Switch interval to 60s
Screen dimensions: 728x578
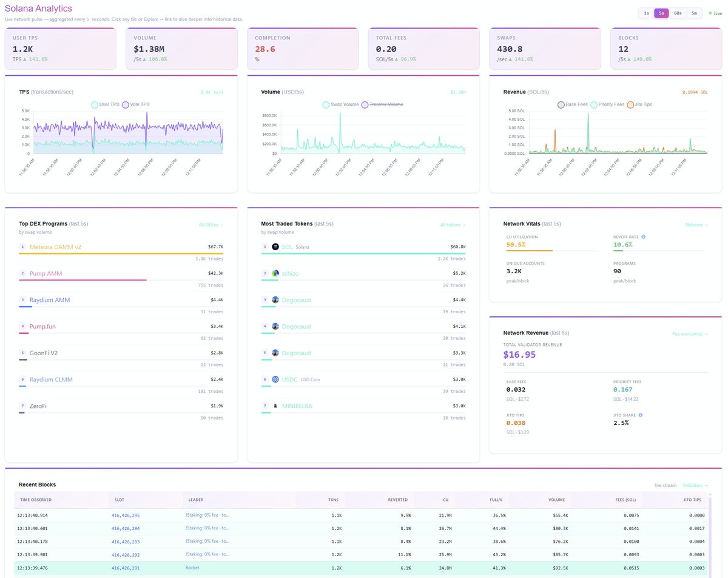(x=678, y=13)
